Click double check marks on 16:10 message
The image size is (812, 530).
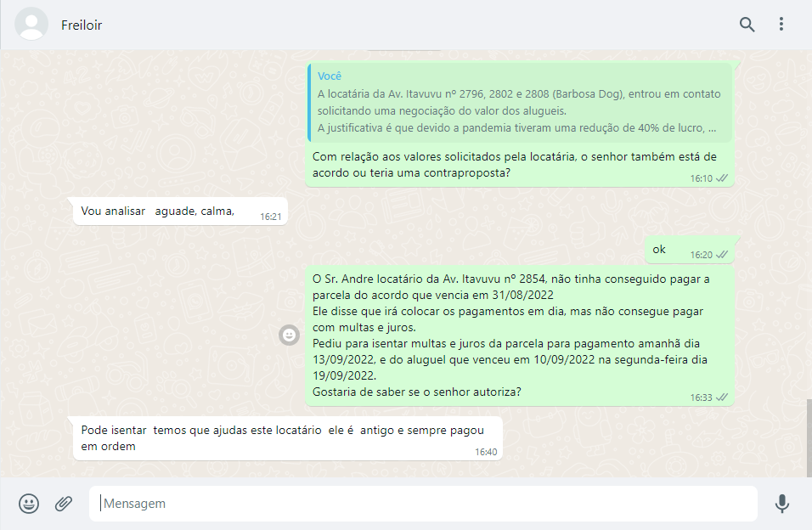723,178
